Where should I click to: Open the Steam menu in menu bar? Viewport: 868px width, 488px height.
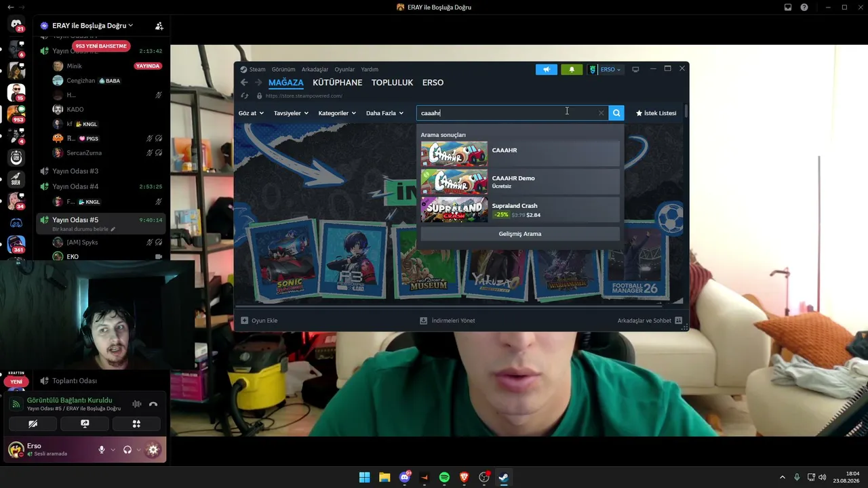click(257, 69)
